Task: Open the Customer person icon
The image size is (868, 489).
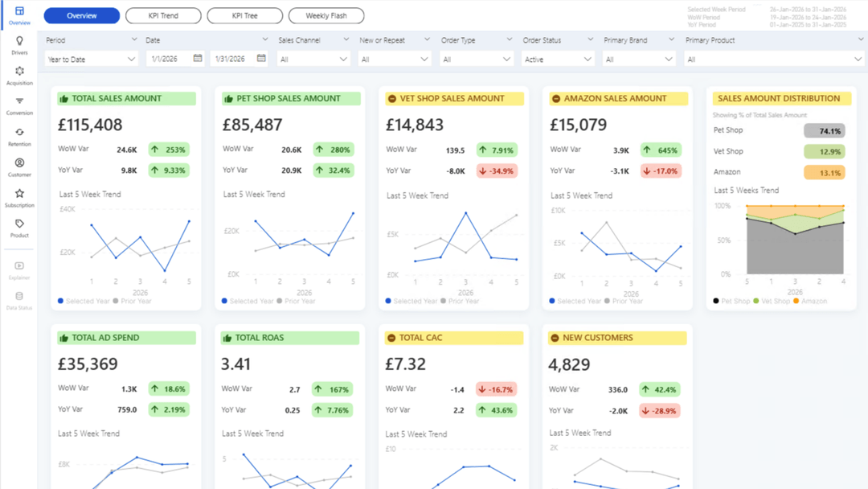Action: pos(19,162)
